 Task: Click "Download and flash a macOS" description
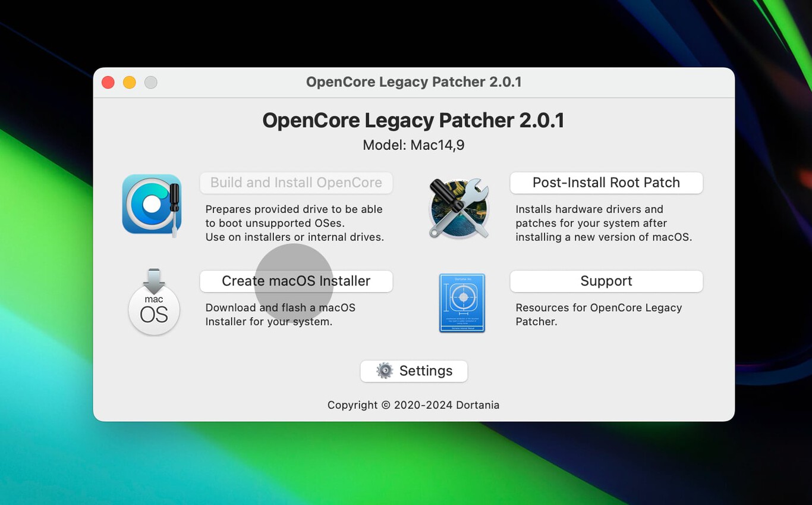[x=281, y=315]
